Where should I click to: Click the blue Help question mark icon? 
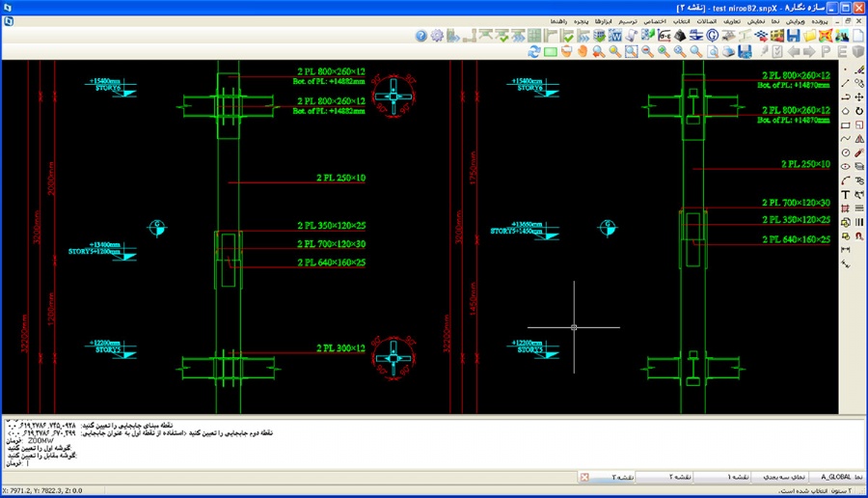point(421,36)
